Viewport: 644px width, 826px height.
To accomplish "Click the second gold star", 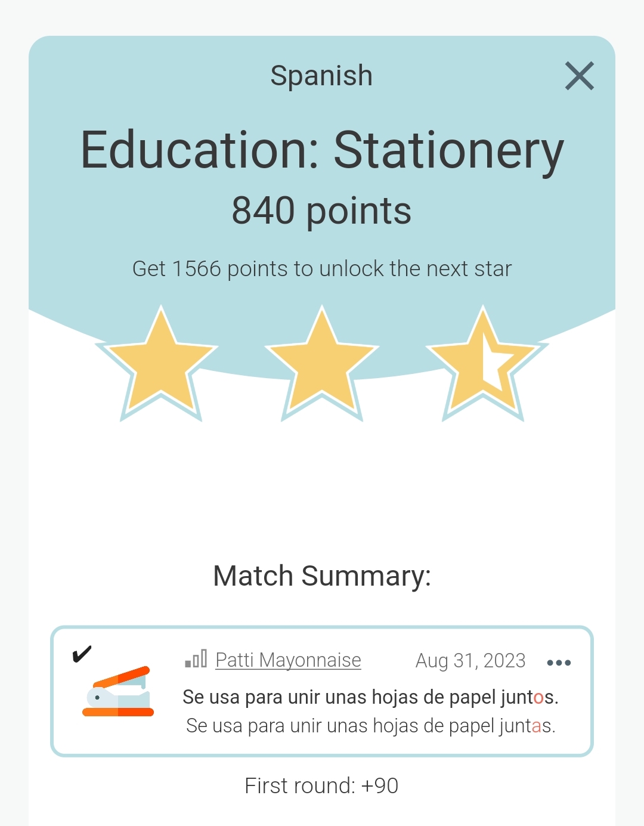I will (322, 364).
